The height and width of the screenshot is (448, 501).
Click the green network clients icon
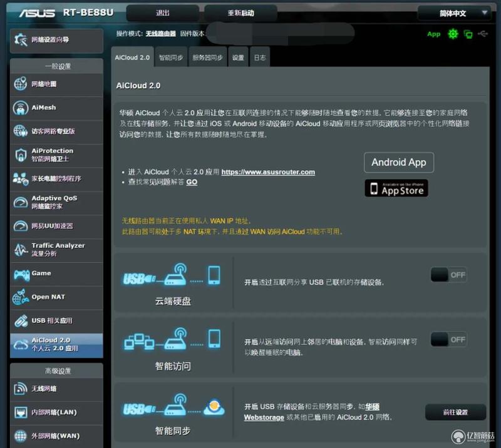[468, 34]
